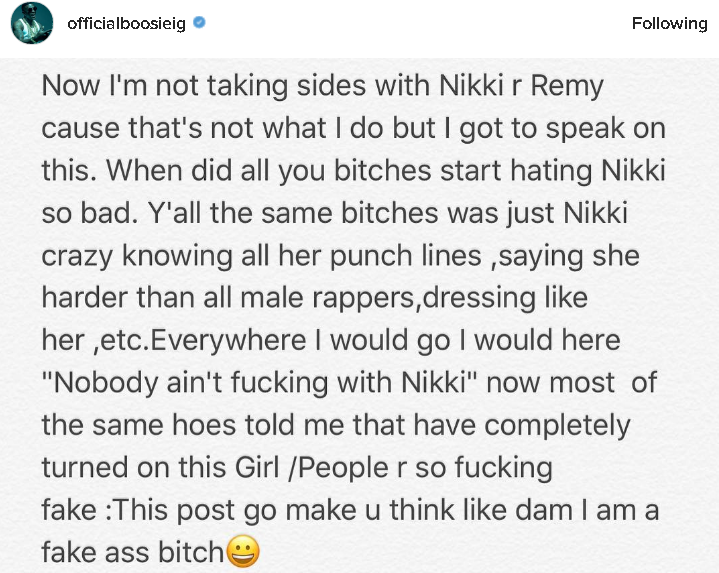The image size is (719, 573).
Task: Click the officialboosieig username link
Action: pyautogui.click(x=127, y=23)
